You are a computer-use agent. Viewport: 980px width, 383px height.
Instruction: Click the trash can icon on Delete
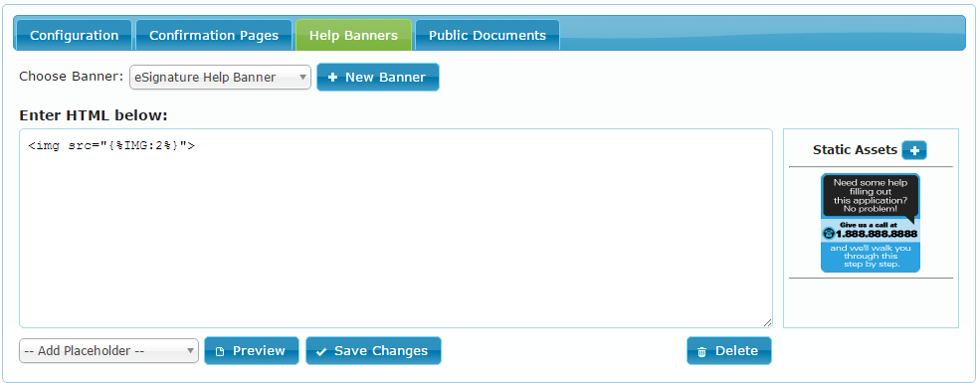click(701, 352)
